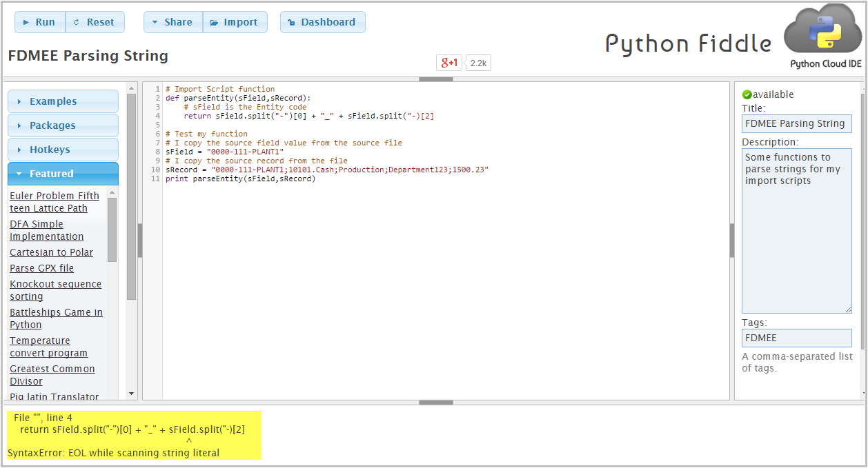Open the Parse GPX file link
Viewport: 868px width, 468px height.
(41, 268)
